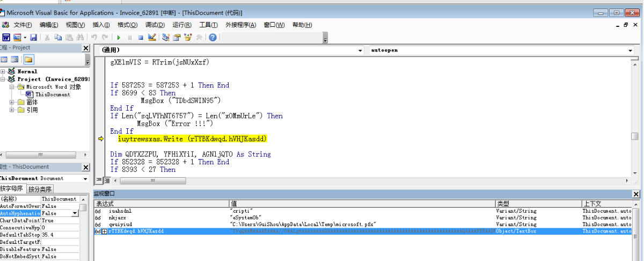
Task: Open the 帮助(H) menu
Action: [302, 25]
